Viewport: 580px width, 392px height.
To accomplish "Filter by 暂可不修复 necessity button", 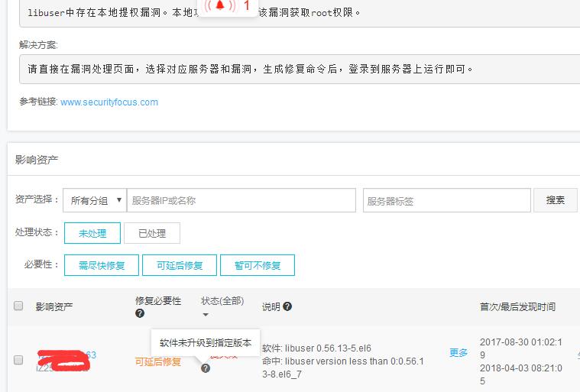I will click(x=258, y=265).
